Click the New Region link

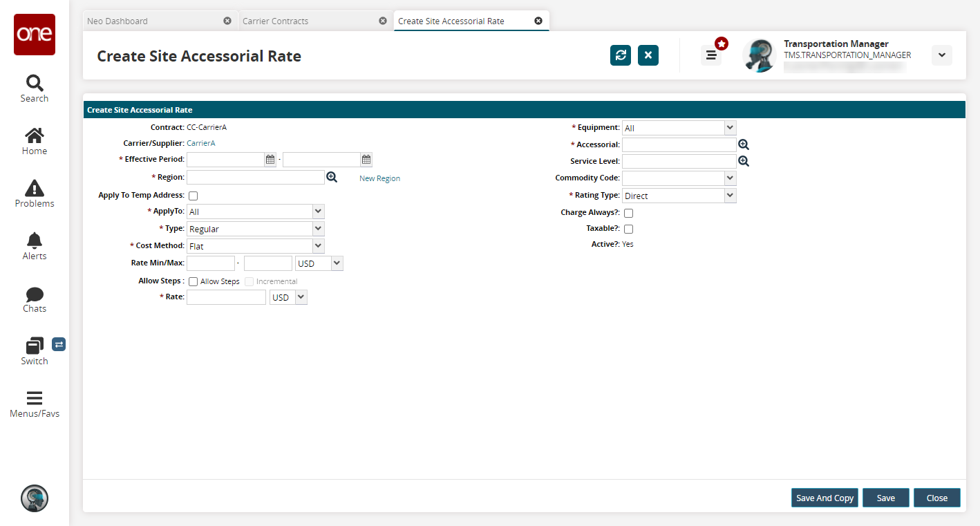[x=379, y=178]
